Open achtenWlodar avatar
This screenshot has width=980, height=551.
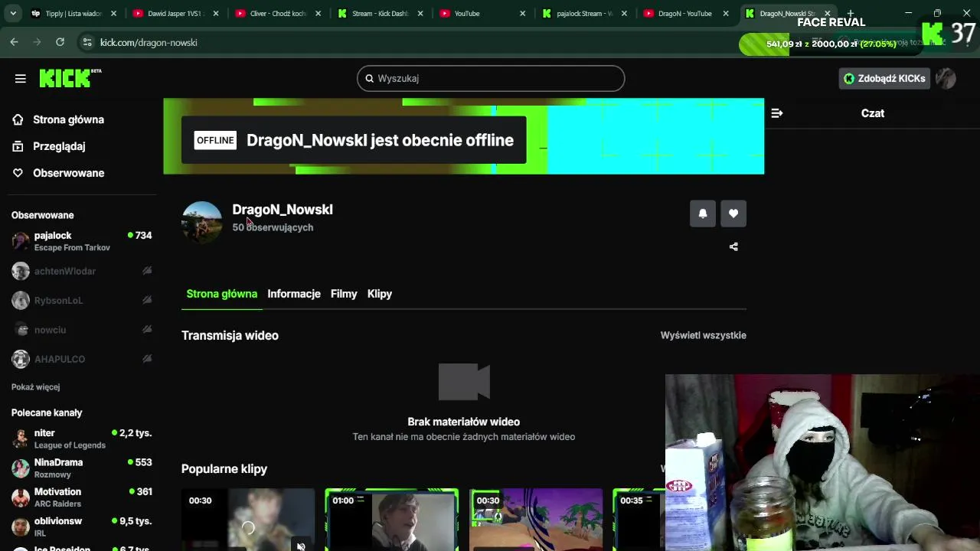pos(21,271)
